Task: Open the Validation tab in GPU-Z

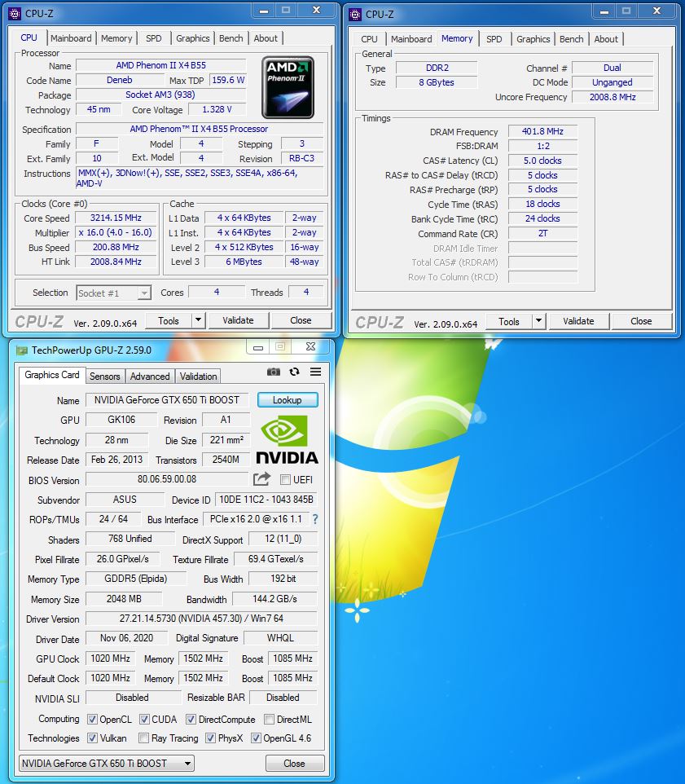Action: point(199,376)
